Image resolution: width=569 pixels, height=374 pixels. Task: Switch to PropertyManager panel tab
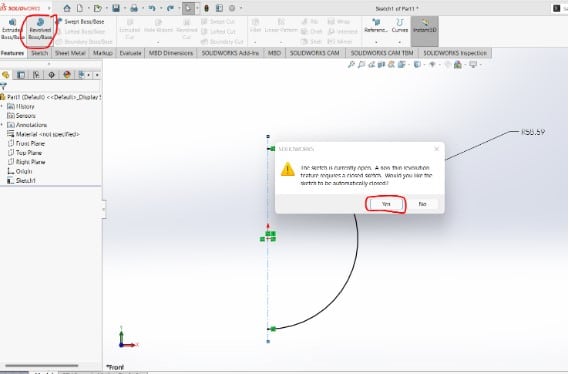[x=21, y=75]
